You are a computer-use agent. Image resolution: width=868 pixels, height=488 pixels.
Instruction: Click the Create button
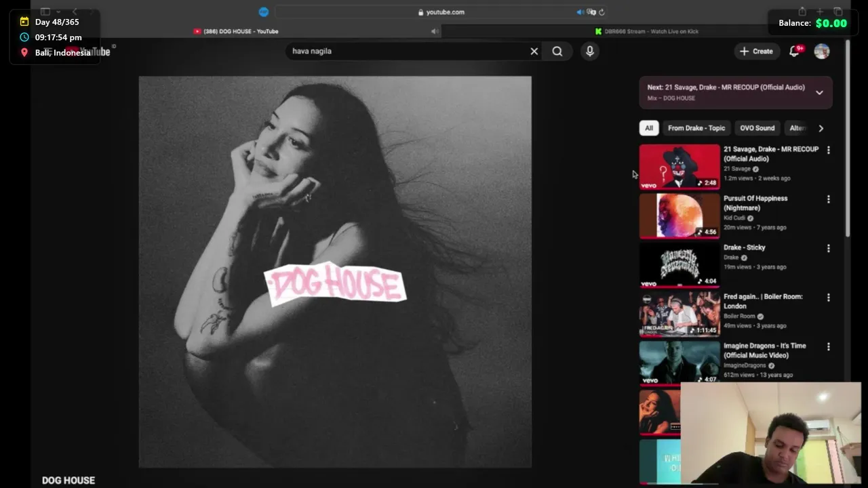(x=756, y=51)
